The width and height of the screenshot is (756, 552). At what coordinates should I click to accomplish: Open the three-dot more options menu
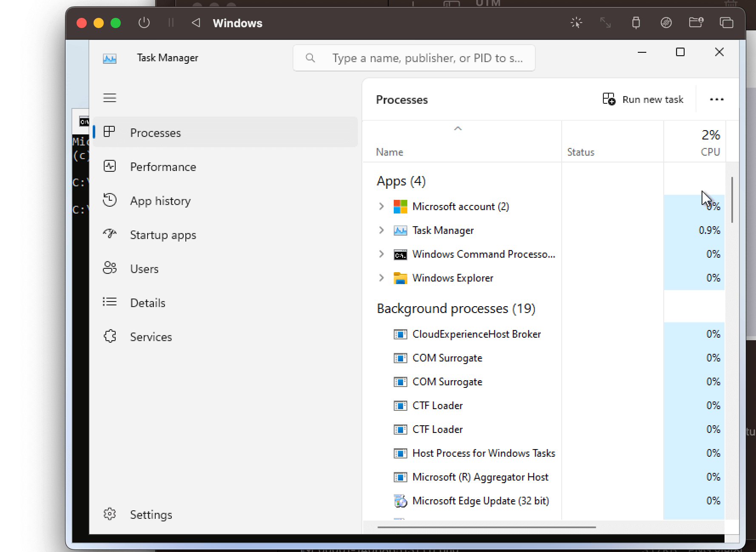point(716,100)
